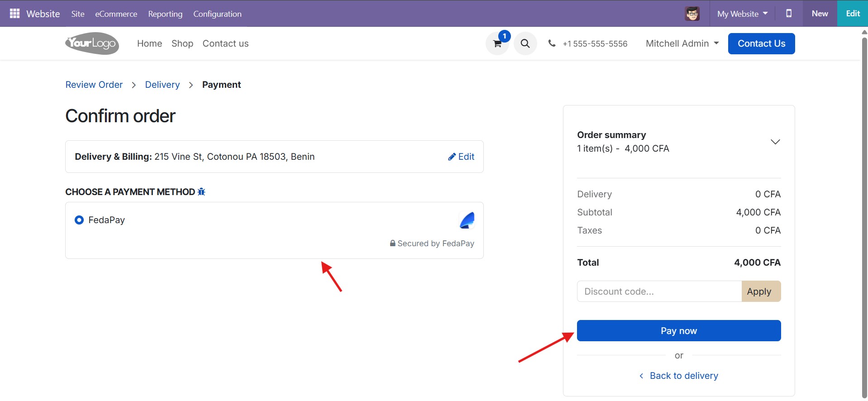868x401 pixels.
Task: Click the search magnifier icon
Action: (x=525, y=43)
